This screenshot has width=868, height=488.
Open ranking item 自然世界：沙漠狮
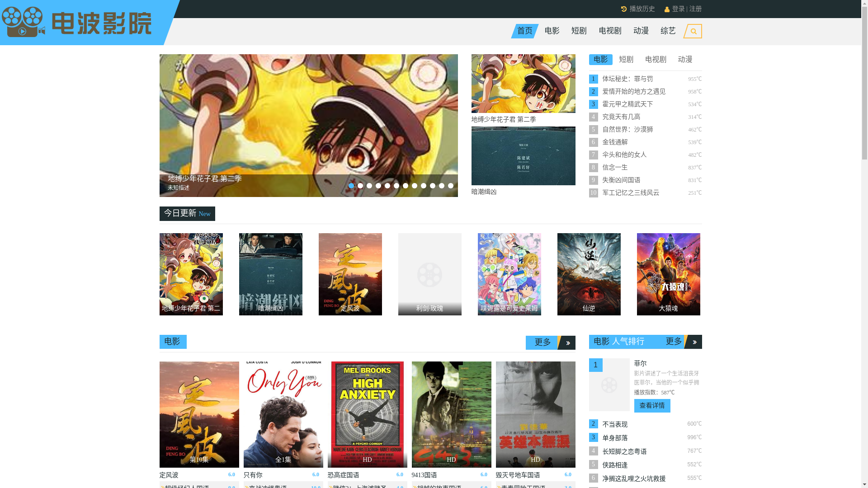627,130
